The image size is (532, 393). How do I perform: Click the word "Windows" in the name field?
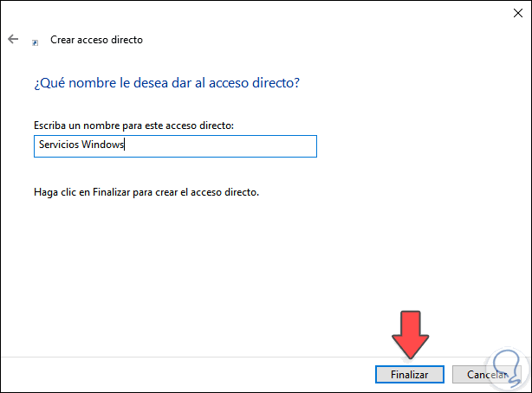[103, 146]
